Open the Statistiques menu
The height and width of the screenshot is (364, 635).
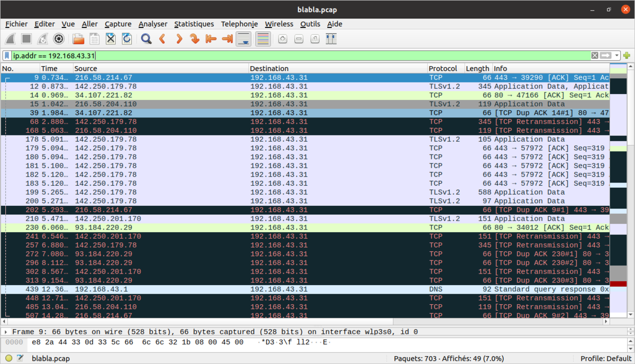(x=194, y=24)
